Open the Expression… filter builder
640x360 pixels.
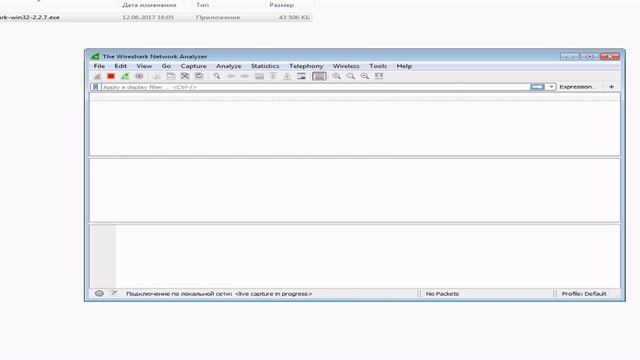[x=578, y=87]
